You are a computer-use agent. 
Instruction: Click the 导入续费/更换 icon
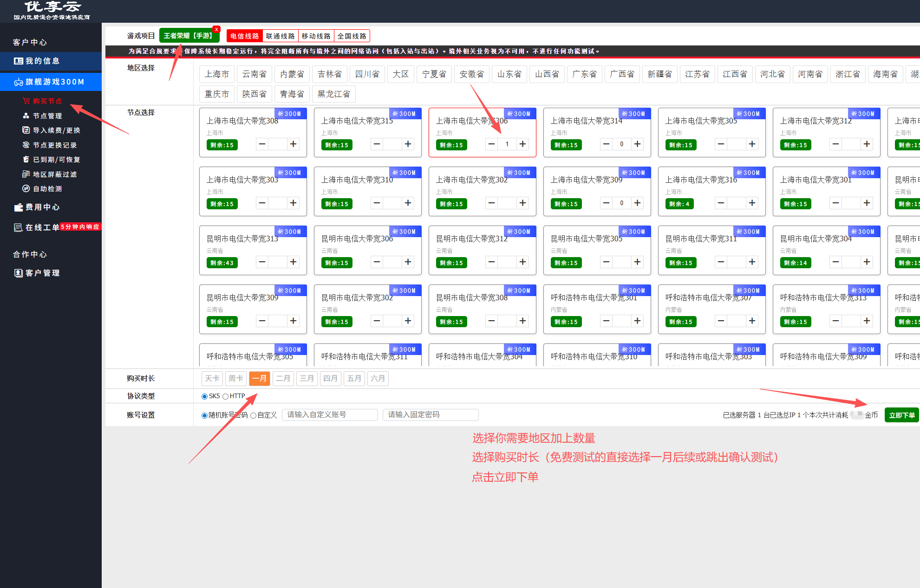(26, 130)
